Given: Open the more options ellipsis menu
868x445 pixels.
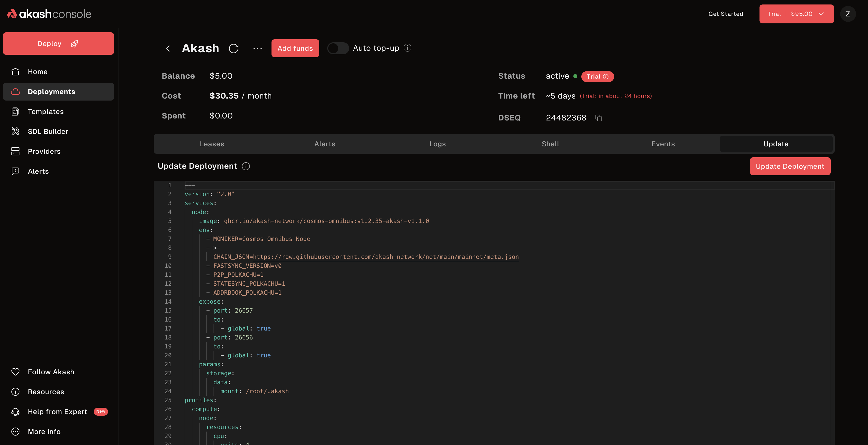Looking at the screenshot, I should pos(257,48).
